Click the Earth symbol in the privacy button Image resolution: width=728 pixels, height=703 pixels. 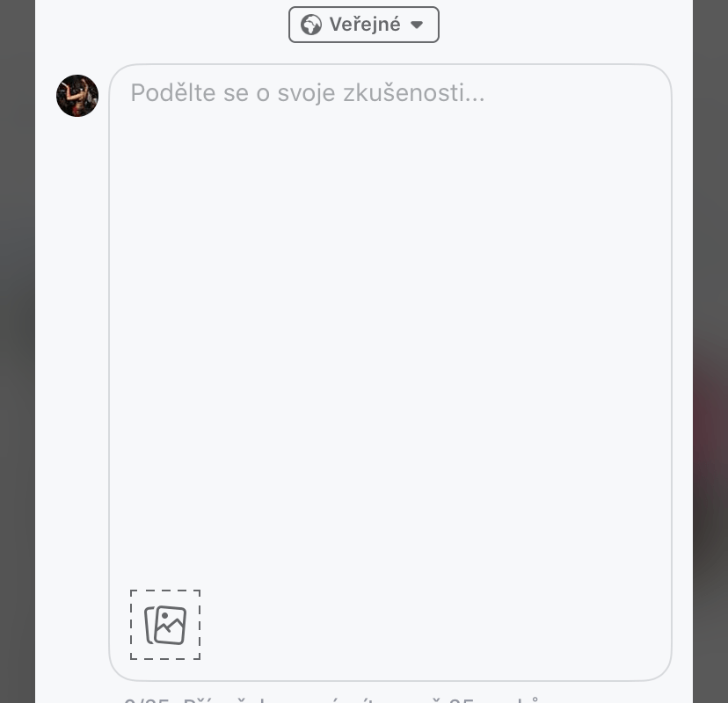(310, 25)
